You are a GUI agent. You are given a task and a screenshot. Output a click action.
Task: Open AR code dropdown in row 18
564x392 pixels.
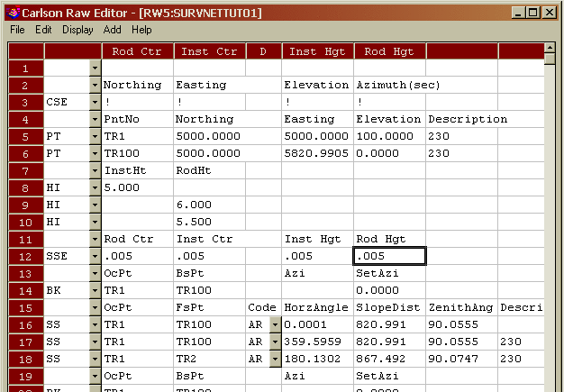click(275, 359)
